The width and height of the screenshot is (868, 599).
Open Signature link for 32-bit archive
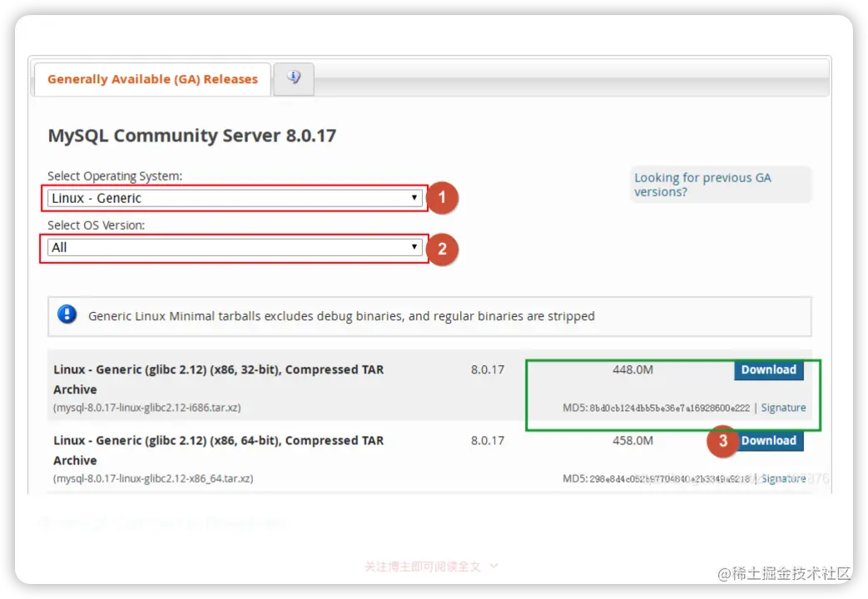click(783, 408)
